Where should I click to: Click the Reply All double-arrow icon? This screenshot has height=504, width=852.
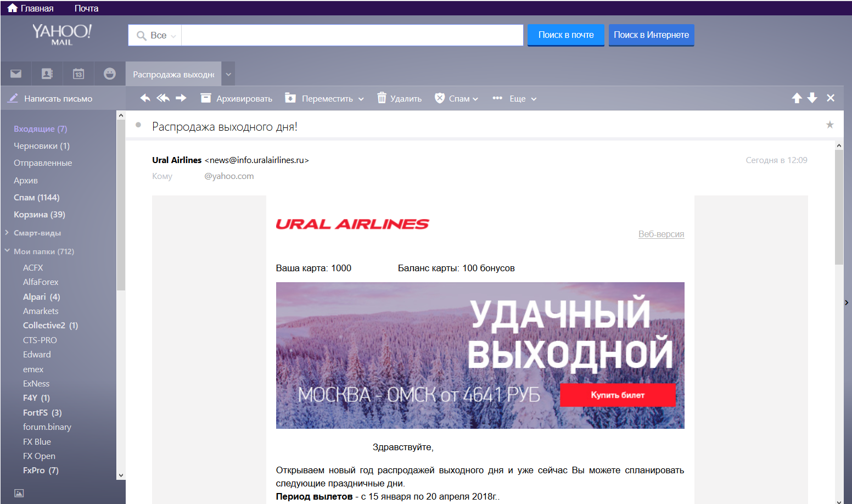click(x=163, y=98)
